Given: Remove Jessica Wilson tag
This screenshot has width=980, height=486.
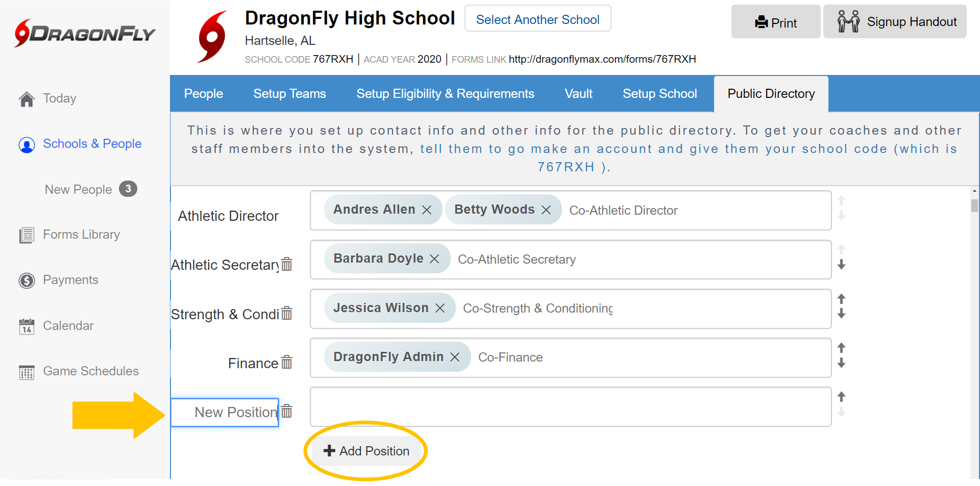Looking at the screenshot, I should 440,308.
